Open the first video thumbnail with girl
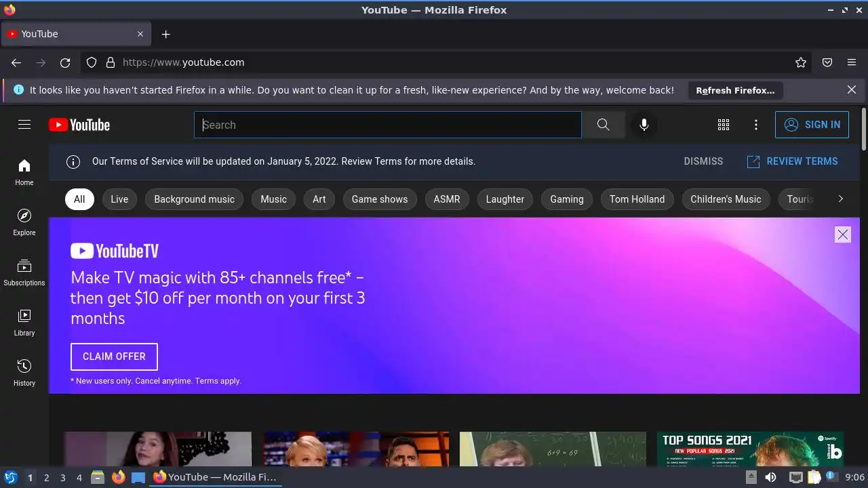The height and width of the screenshot is (488, 868). point(158,449)
